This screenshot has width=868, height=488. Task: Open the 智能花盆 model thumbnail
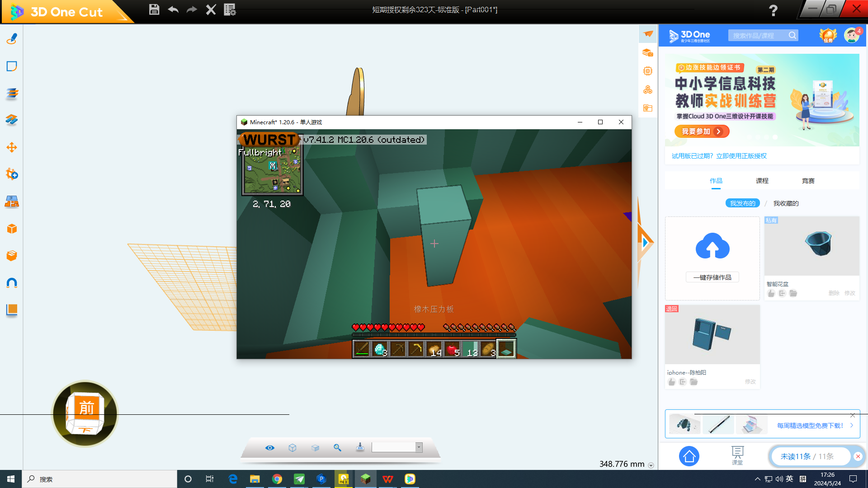click(811, 246)
